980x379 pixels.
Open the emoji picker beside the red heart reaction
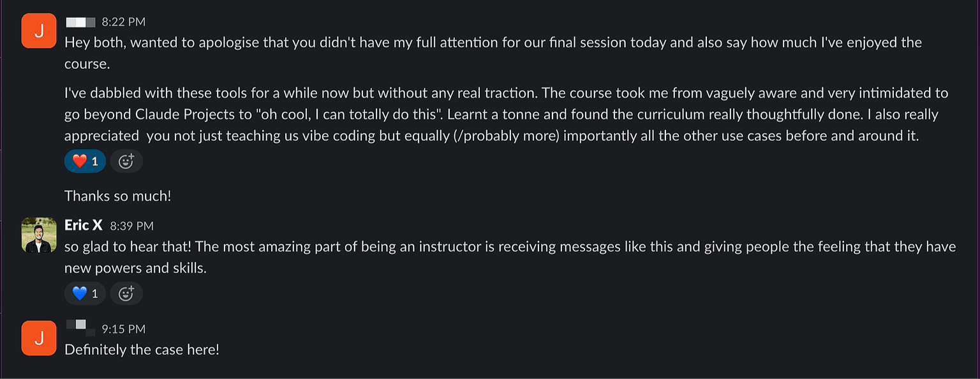(x=126, y=161)
